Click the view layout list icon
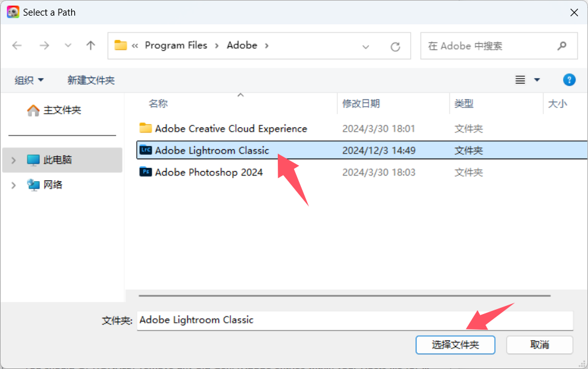588x369 pixels. pos(520,80)
